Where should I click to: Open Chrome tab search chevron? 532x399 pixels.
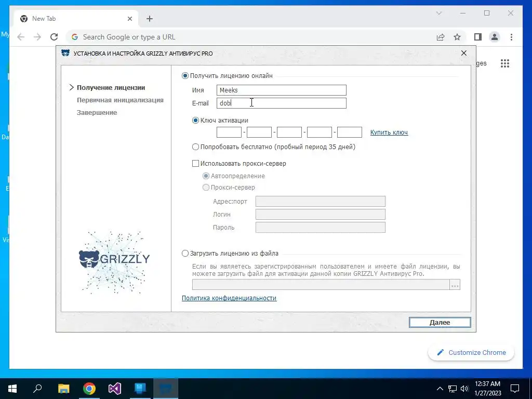coord(439,13)
